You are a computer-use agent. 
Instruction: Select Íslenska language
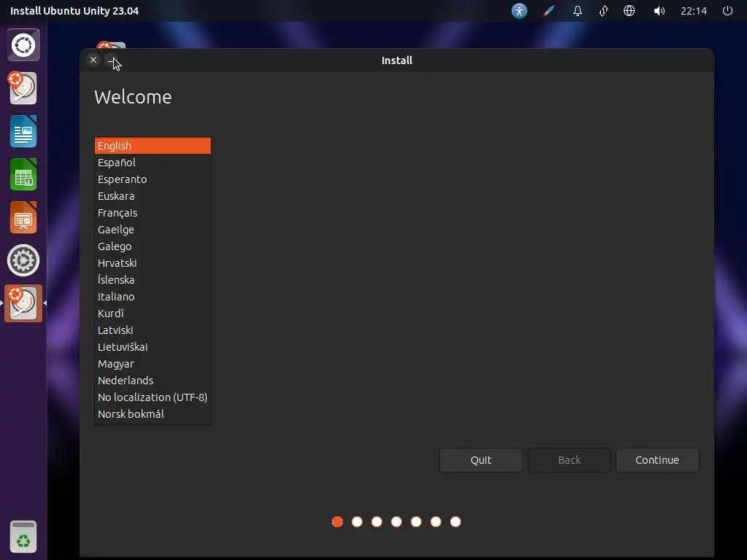pos(152,279)
